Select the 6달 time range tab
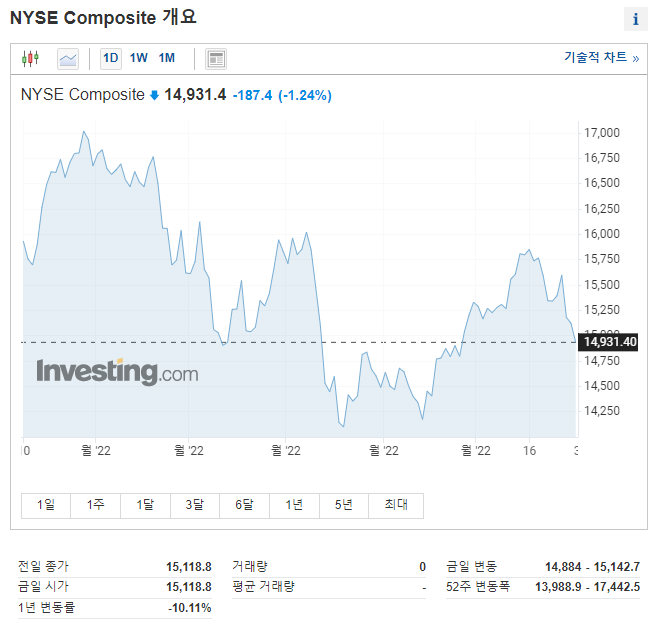Screen dimensions: 649x625 pyautogui.click(x=244, y=505)
